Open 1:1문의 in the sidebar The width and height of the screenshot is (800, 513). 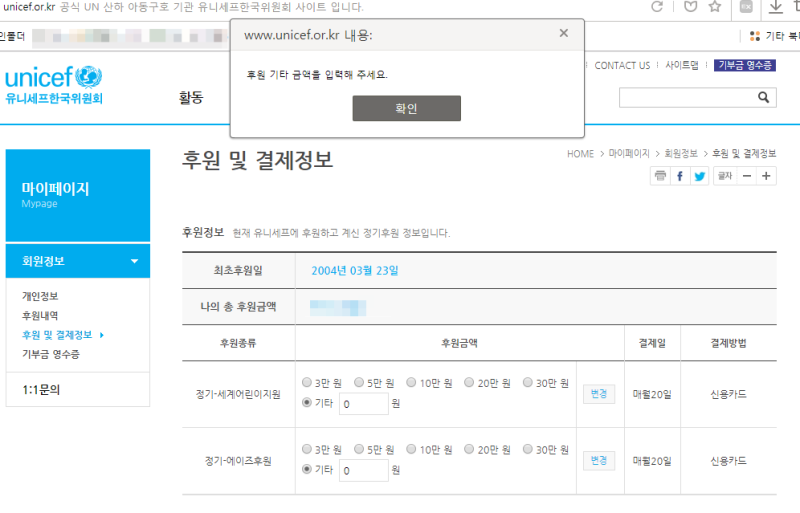pos(41,390)
